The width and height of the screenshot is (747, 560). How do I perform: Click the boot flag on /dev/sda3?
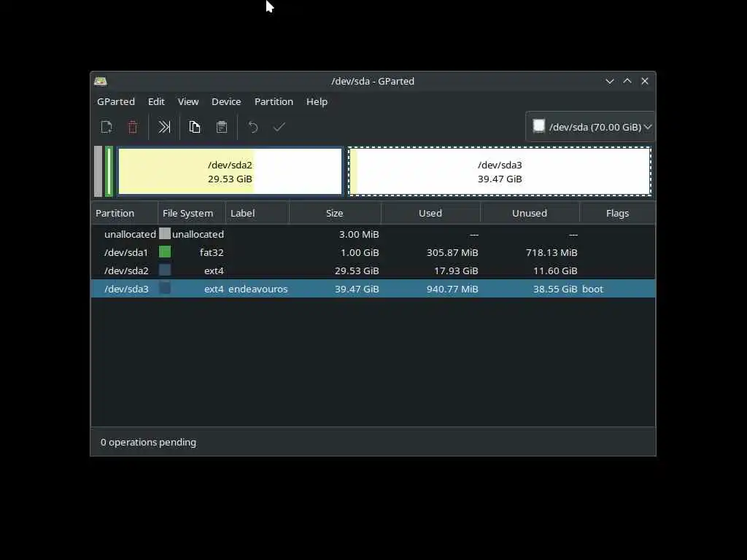tap(592, 289)
